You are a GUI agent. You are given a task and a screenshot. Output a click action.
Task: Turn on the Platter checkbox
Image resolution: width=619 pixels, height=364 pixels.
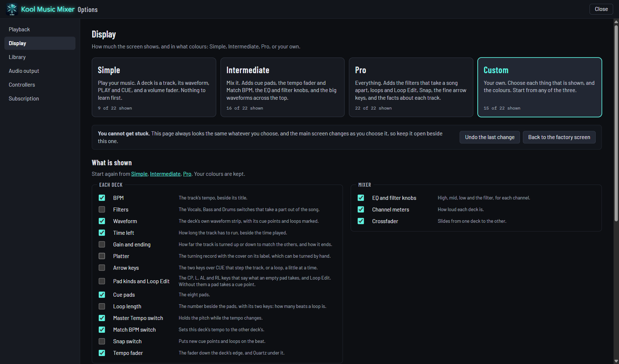102,256
